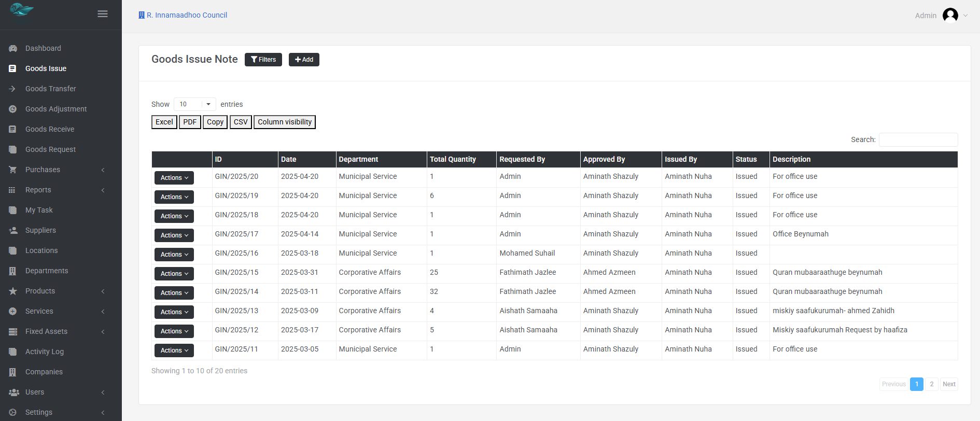Click the Products star icon

[x=13, y=291]
